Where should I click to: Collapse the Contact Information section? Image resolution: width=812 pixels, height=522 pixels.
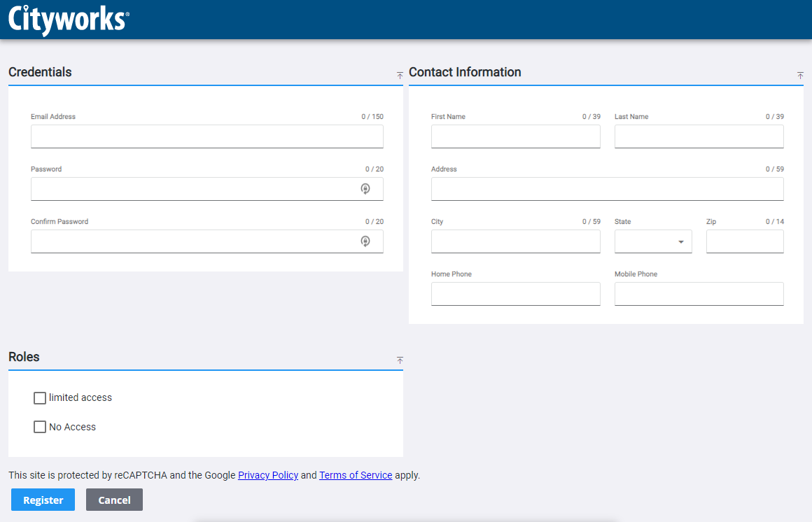click(800, 76)
